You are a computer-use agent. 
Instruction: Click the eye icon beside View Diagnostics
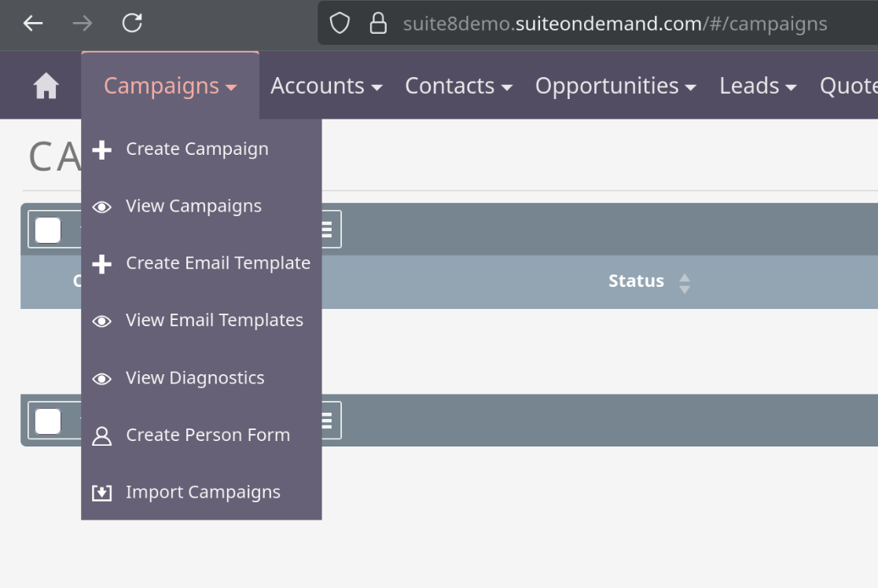coord(102,379)
